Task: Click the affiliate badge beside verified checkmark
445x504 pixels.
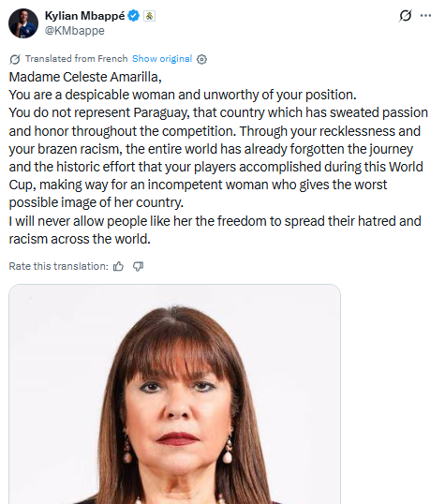Action: click(149, 16)
